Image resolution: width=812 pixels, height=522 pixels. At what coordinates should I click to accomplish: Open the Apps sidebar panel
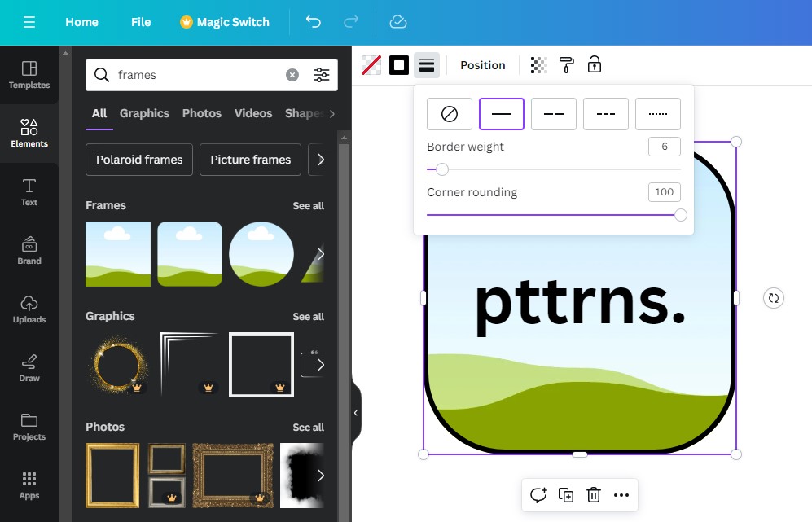coord(29,485)
